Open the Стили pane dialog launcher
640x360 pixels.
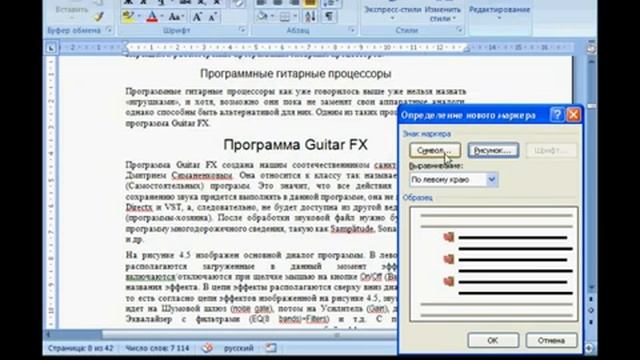point(459,30)
